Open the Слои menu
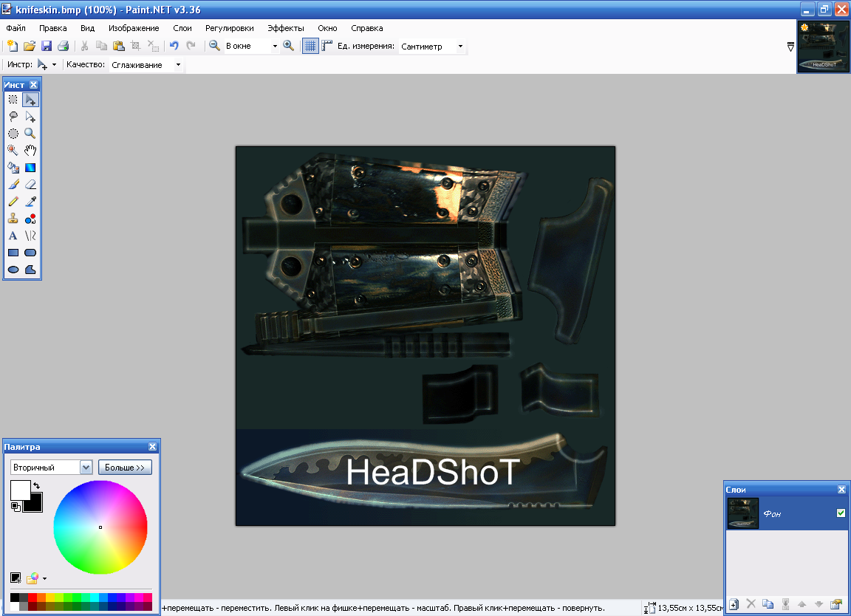 click(182, 28)
